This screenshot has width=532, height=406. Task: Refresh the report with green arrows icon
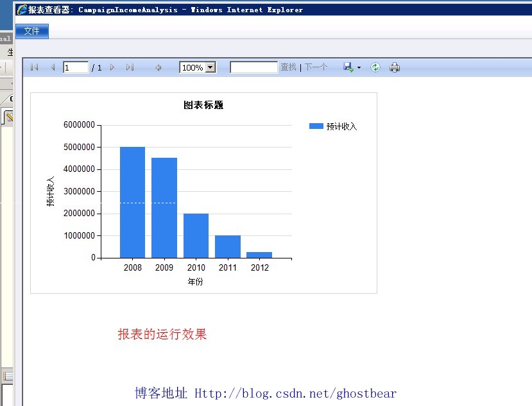pos(375,67)
